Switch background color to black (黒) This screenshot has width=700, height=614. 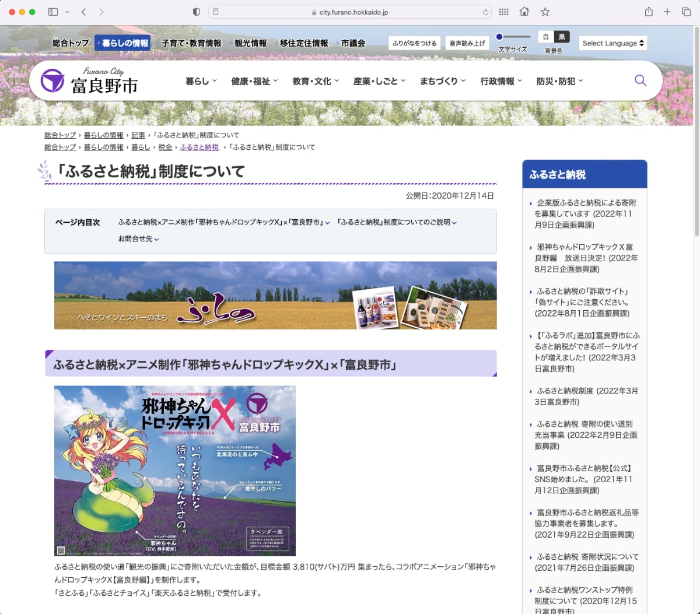click(x=562, y=37)
